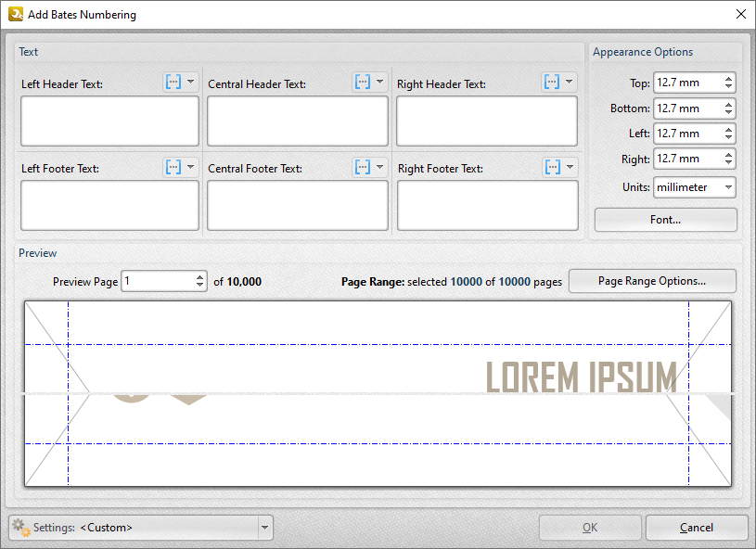
Task: Open the Font dialog
Action: pos(665,220)
